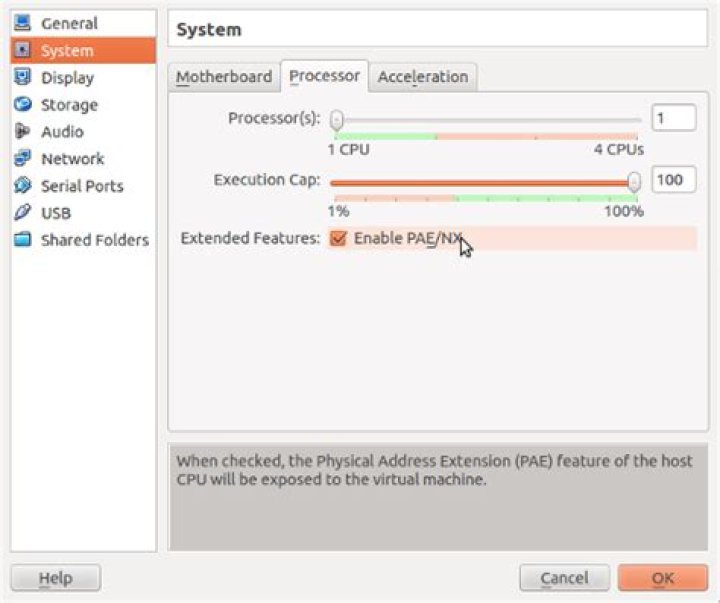Switch to the Motherboard tab
The image size is (720, 603).
tap(224, 77)
